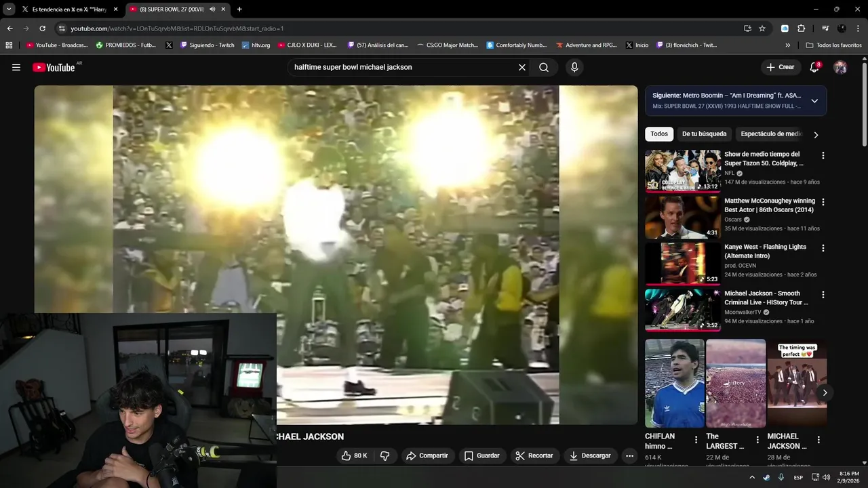This screenshot has width=868, height=488.
Task: Click the Recortar button
Action: [534, 455]
